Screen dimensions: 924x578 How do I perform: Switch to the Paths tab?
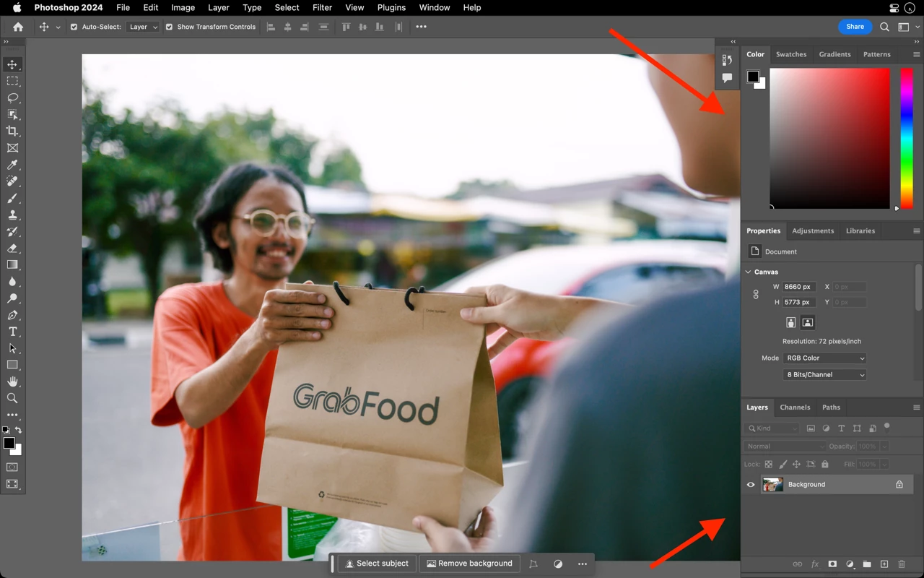coord(831,407)
